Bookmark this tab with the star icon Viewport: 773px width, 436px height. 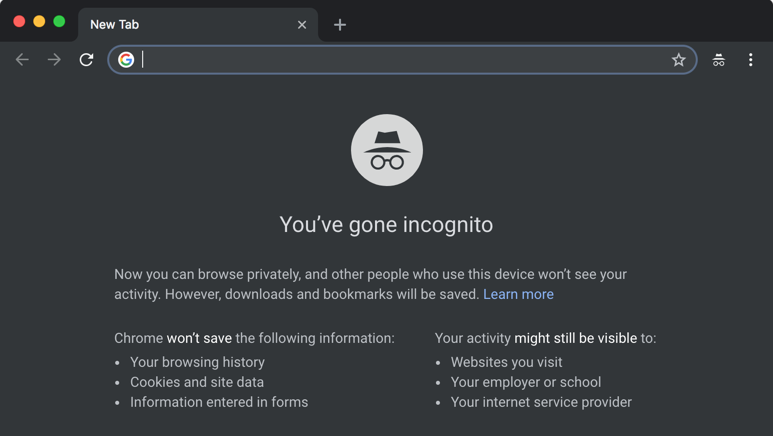click(x=678, y=60)
